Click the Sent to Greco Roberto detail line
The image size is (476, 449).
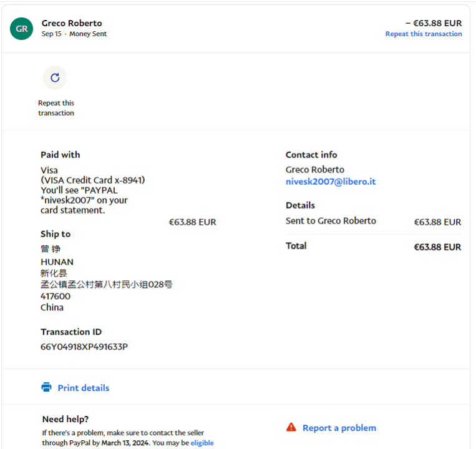click(x=331, y=221)
